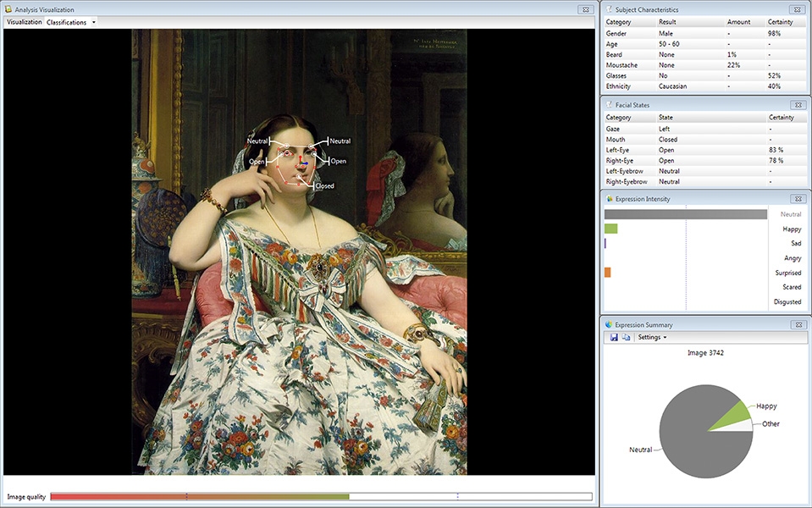Click the Angry label in Expression Intensity
The height and width of the screenshot is (508, 812).
click(793, 258)
